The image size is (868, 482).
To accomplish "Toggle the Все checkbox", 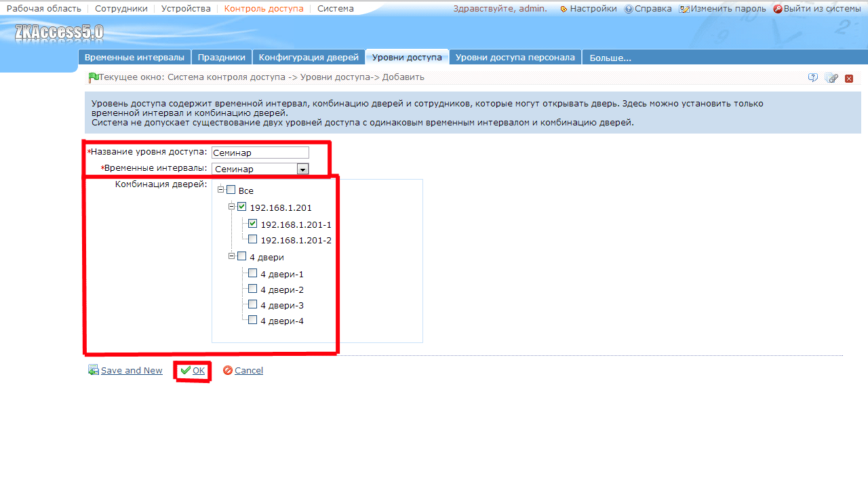I will point(231,190).
